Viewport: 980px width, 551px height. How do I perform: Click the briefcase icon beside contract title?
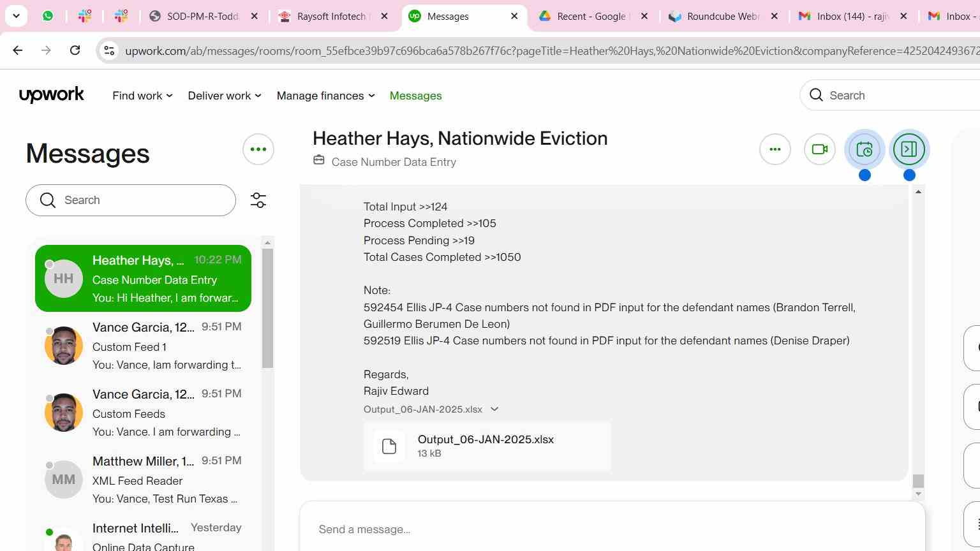(319, 160)
